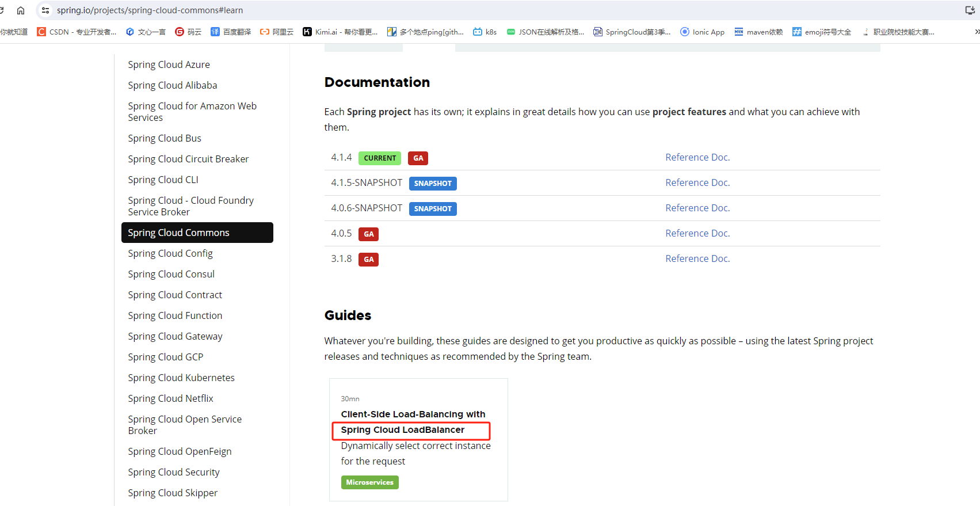Open Reference Doc. for 4.1.5-SNAPSHOT

click(697, 182)
